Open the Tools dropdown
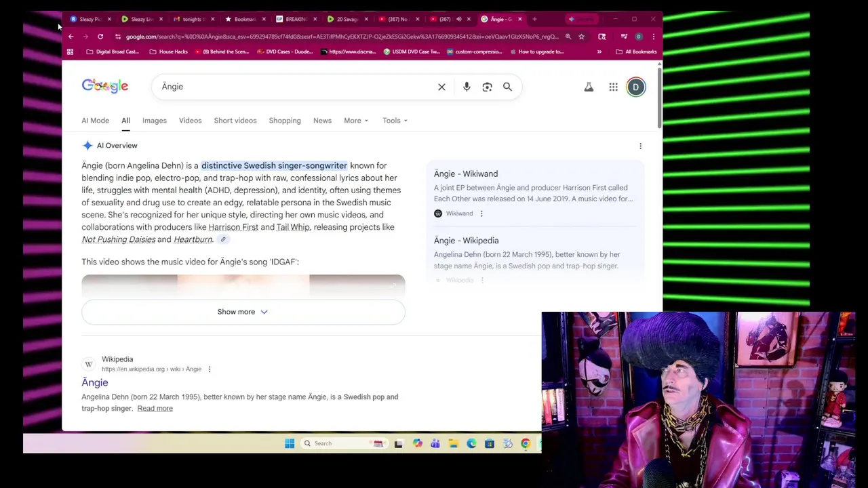868x488 pixels. (395, 121)
